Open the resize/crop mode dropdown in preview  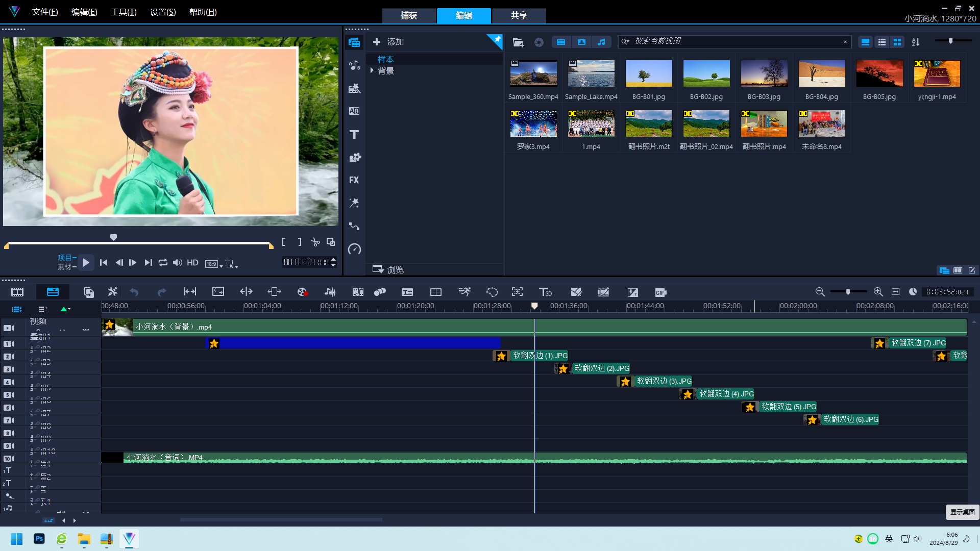point(232,264)
